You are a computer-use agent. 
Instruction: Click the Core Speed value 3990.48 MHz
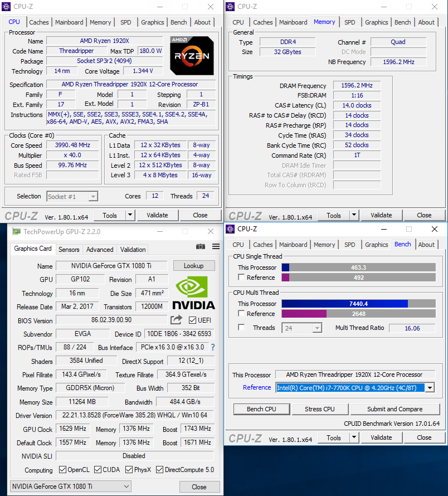point(72,145)
